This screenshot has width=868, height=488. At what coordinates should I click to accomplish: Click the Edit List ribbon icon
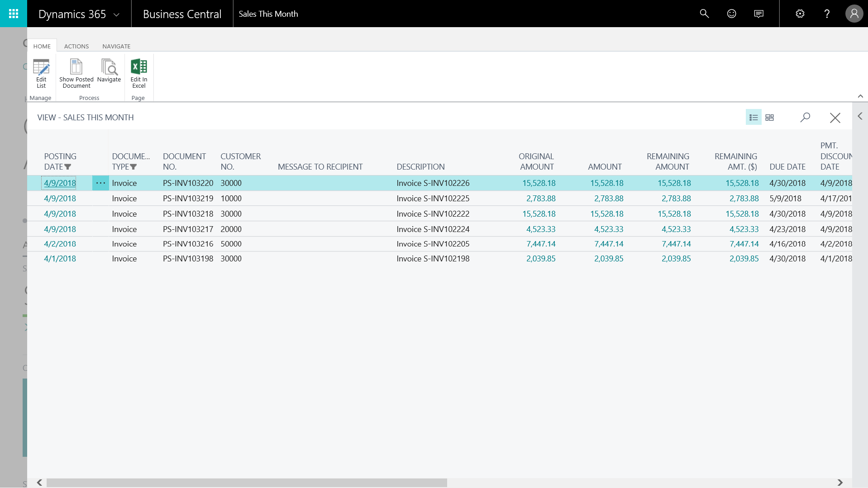click(x=41, y=73)
